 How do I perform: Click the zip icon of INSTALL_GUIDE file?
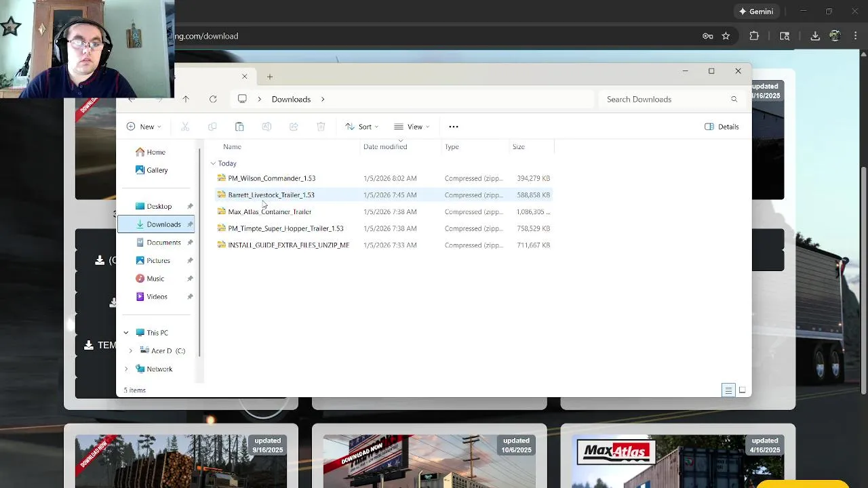tap(221, 245)
